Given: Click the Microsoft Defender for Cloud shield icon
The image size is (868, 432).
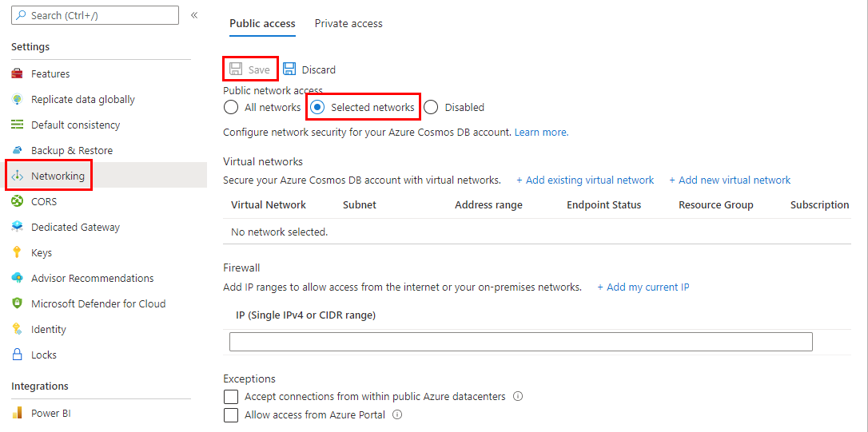Looking at the screenshot, I should point(18,303).
